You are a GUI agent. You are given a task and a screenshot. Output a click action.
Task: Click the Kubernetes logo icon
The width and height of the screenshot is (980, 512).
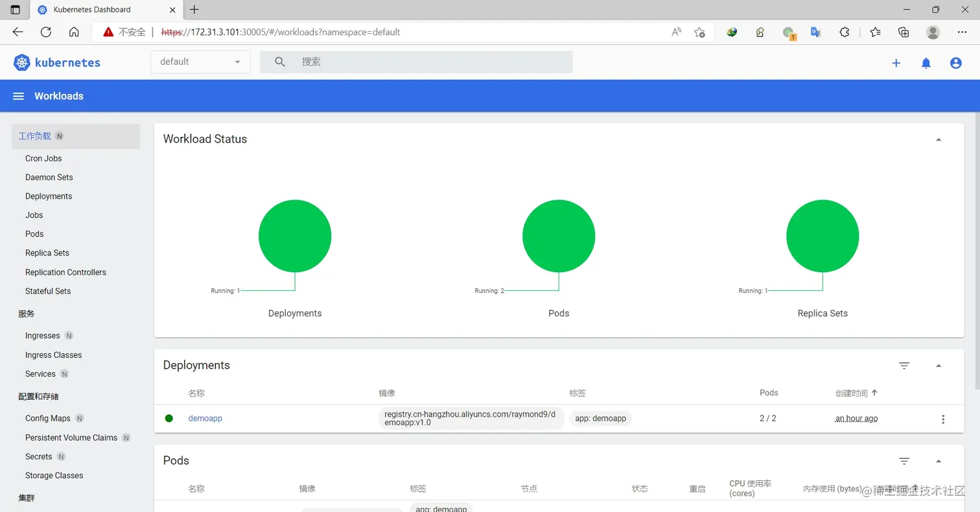click(x=22, y=62)
